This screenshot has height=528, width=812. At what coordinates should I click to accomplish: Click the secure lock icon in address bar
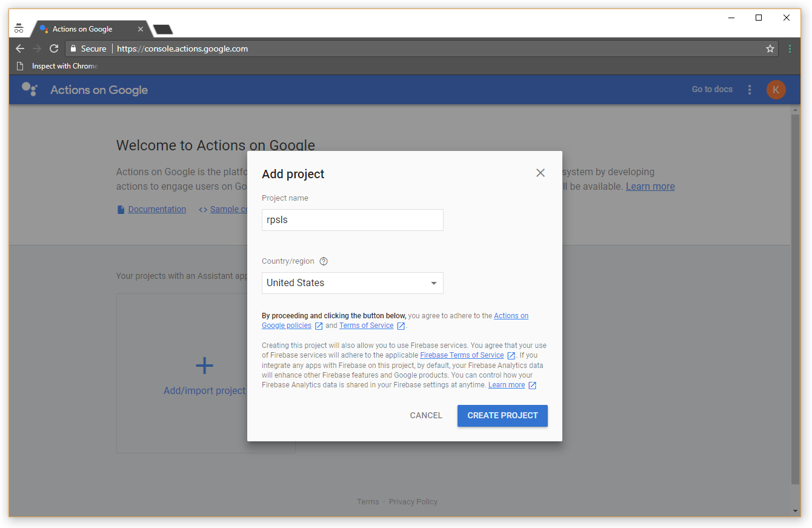click(x=73, y=48)
